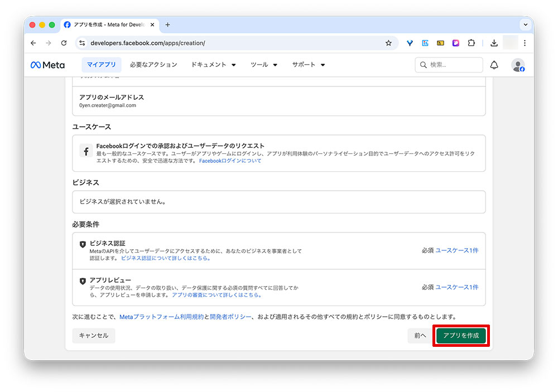This screenshot has width=558, height=392.
Task: Open the notification bell
Action: 494,65
